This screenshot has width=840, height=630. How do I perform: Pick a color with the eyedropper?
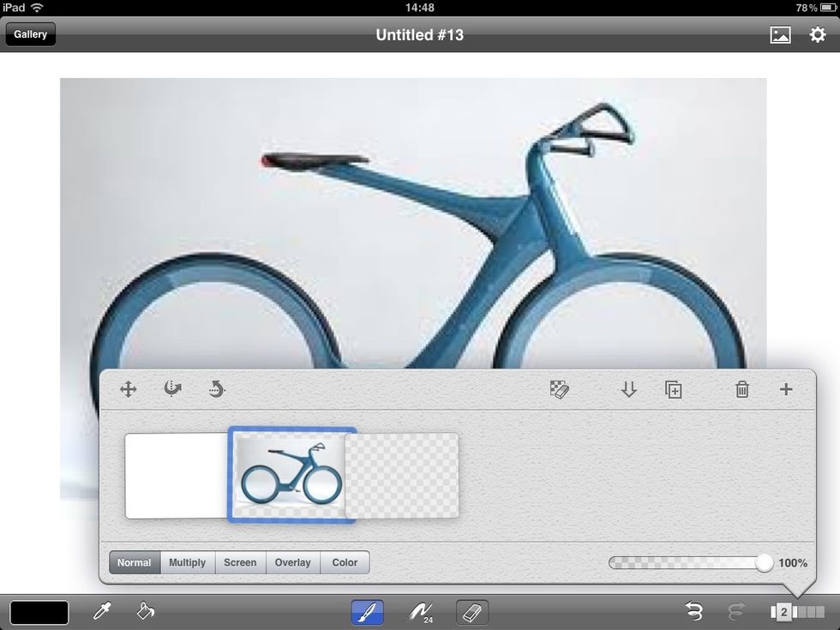click(x=104, y=612)
